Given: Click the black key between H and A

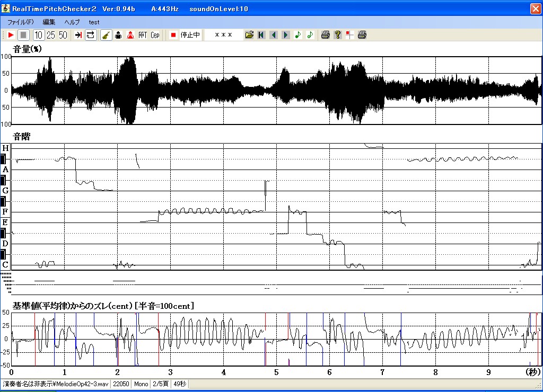Looking at the screenshot, I should point(3,159).
